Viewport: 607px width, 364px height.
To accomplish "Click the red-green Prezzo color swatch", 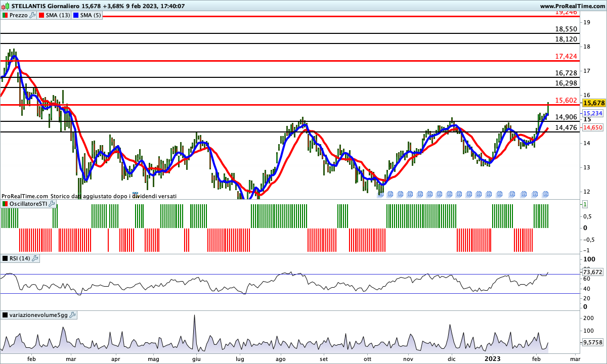I will (x=5, y=15).
